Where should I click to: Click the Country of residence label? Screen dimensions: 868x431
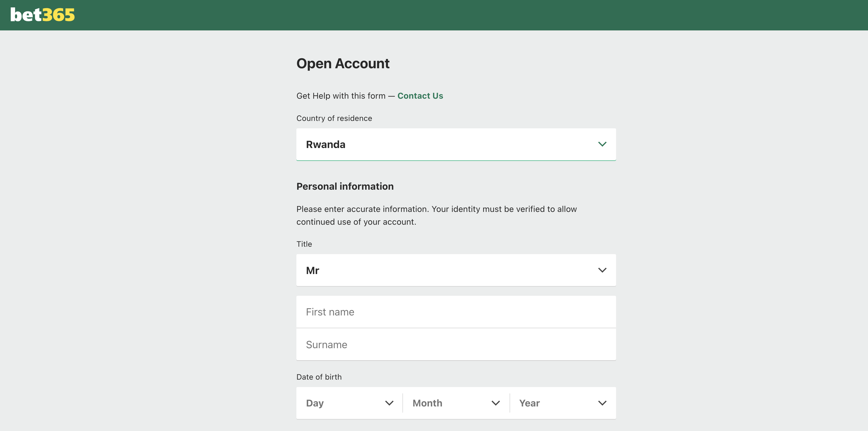click(x=334, y=119)
